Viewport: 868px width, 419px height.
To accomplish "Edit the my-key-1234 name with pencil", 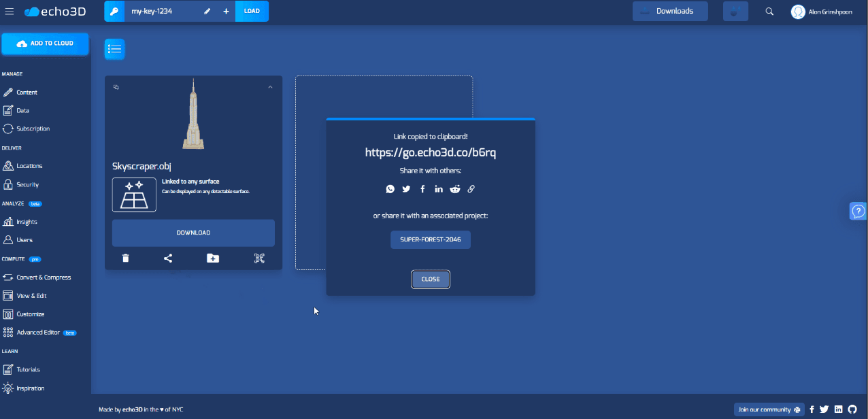I will (x=207, y=12).
